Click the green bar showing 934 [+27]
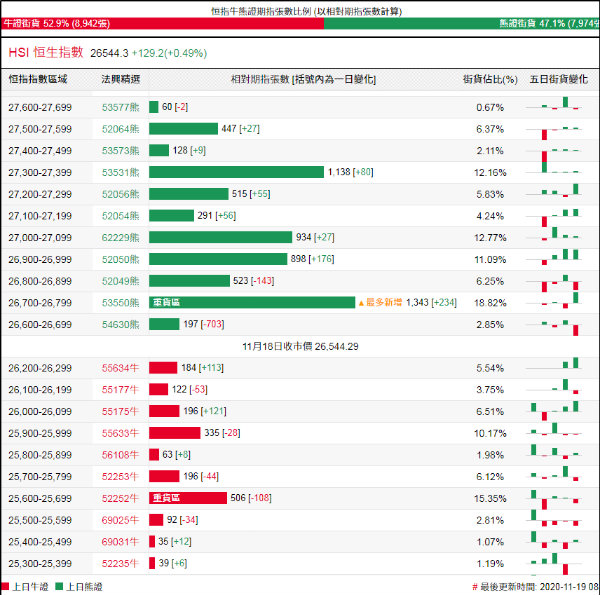The height and width of the screenshot is (595, 600). click(220, 237)
